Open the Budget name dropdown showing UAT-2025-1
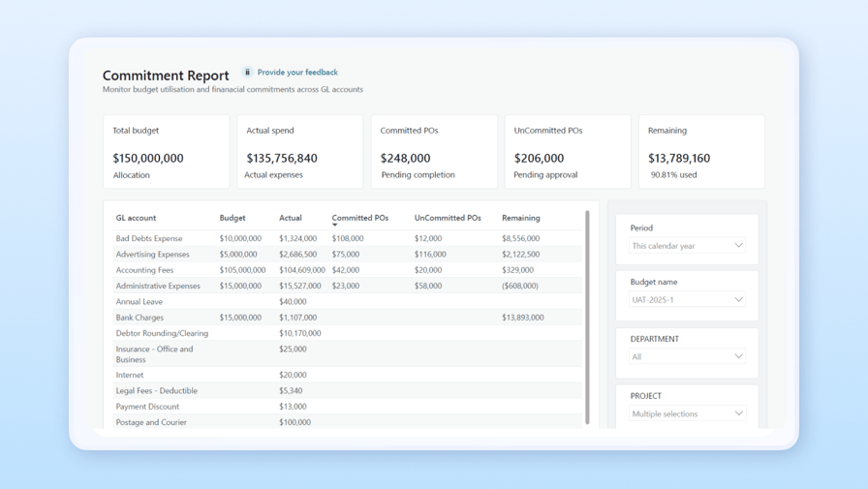Image resolution: width=868 pixels, height=489 pixels. click(687, 300)
